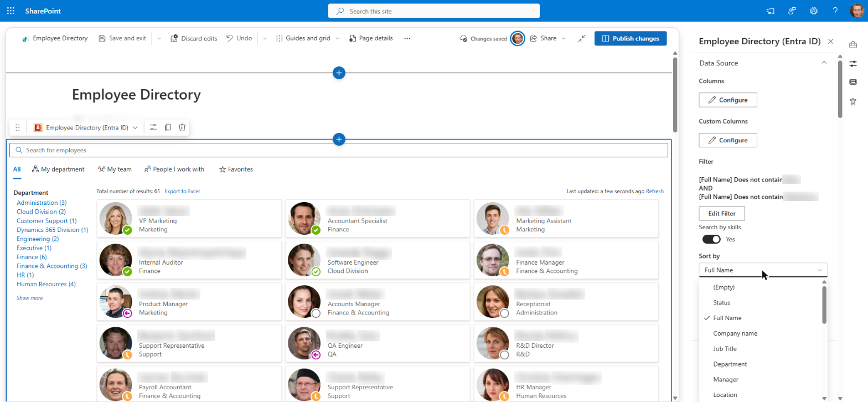Collapse the page editor view arrows icon
This screenshot has height=402, width=868.
[x=581, y=38]
